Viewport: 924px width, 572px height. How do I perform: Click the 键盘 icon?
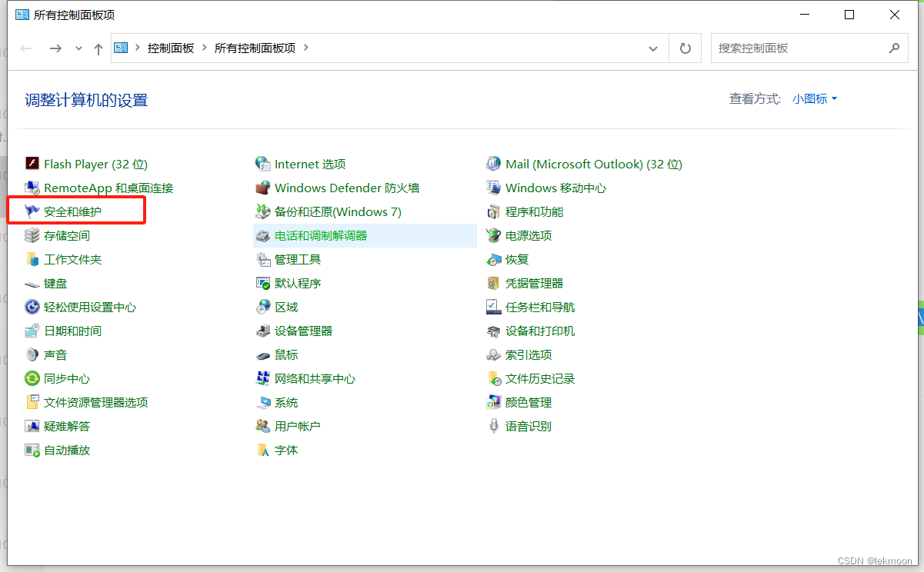tap(32, 283)
